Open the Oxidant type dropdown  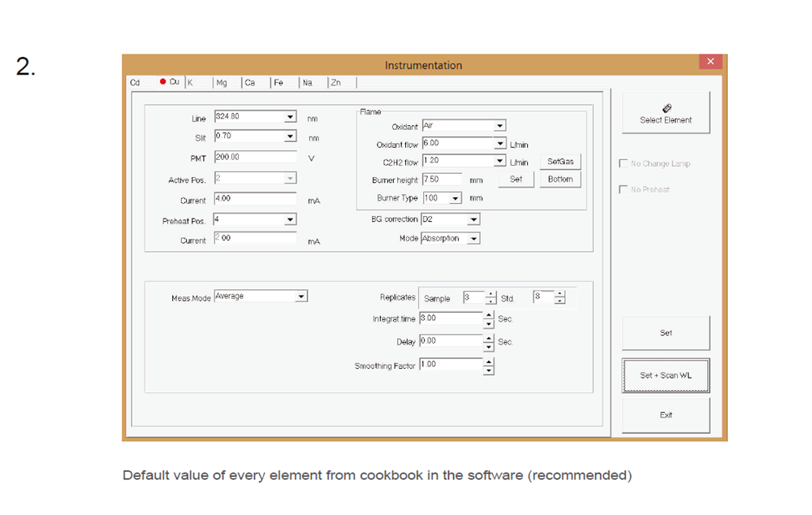point(499,126)
